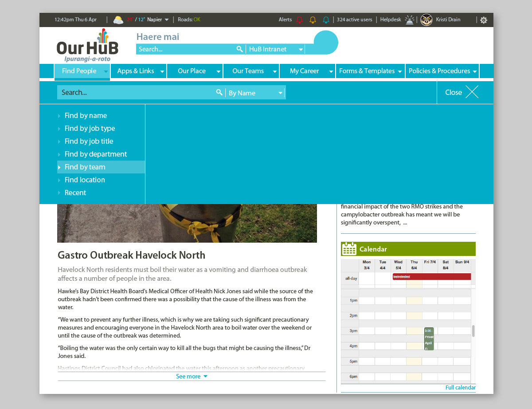Expand the Napier location dropdown

pos(167,20)
